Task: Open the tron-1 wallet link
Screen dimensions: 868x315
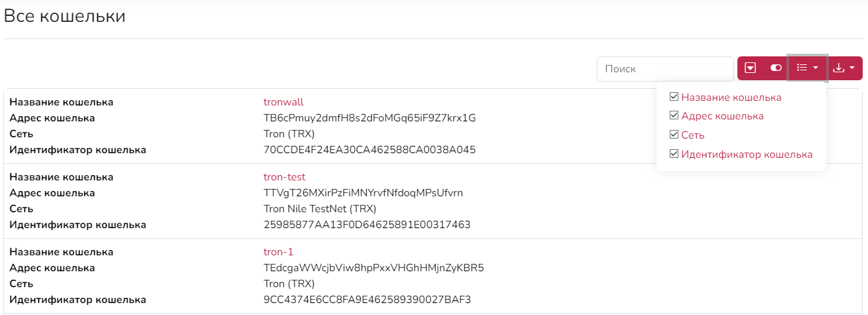Action: point(279,252)
